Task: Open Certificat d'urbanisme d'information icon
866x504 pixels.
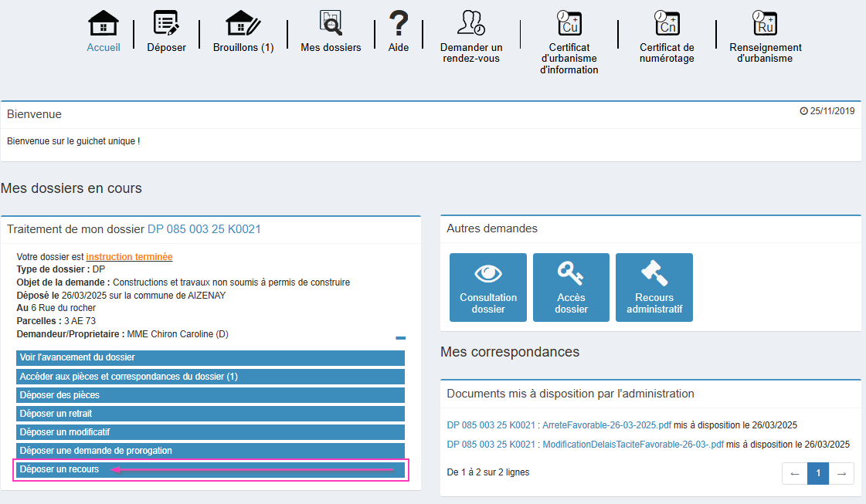Action: (569, 23)
